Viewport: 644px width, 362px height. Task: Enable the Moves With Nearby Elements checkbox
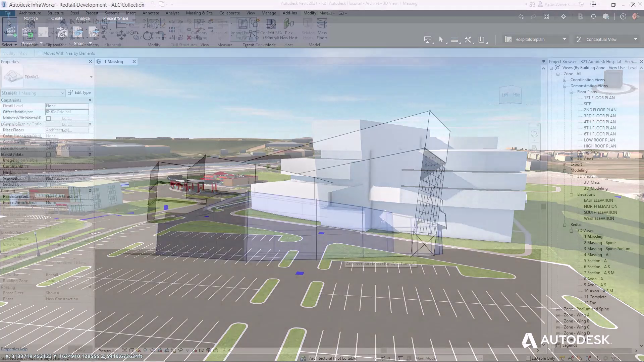click(x=40, y=53)
